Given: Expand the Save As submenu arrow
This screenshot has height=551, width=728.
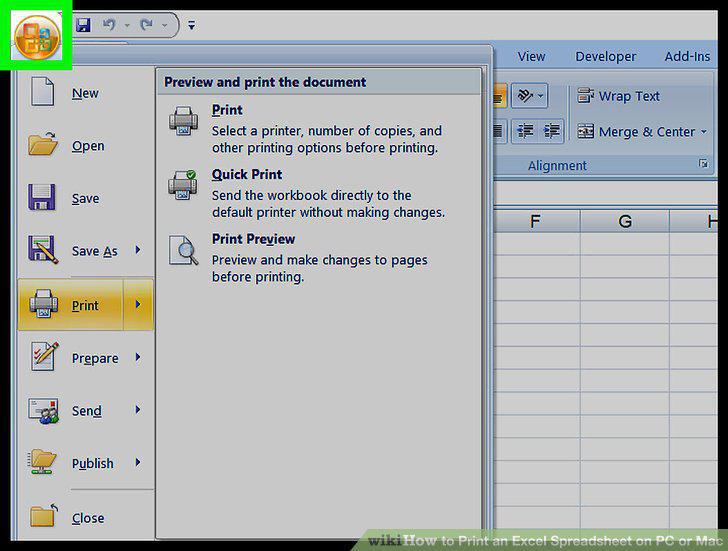Looking at the screenshot, I should (x=138, y=250).
